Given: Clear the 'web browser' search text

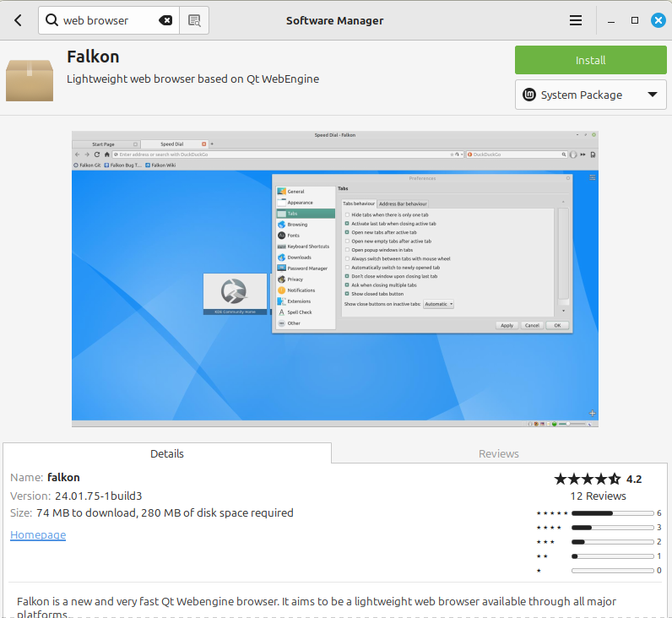Looking at the screenshot, I should (x=165, y=20).
